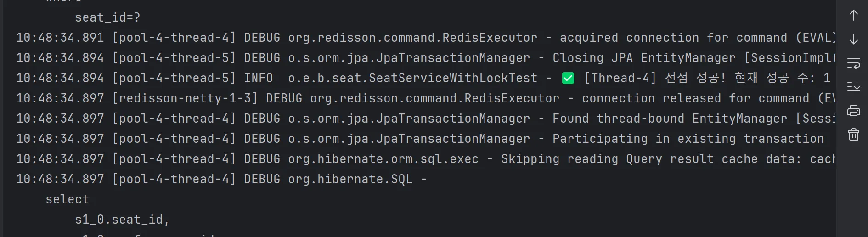Toggle soft-wrap for console output
The height and width of the screenshot is (237, 868).
(853, 63)
